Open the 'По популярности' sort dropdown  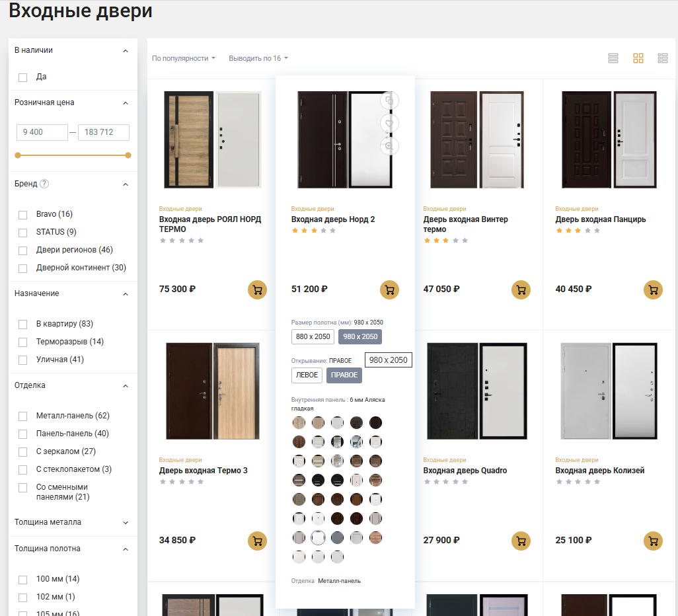click(x=184, y=58)
